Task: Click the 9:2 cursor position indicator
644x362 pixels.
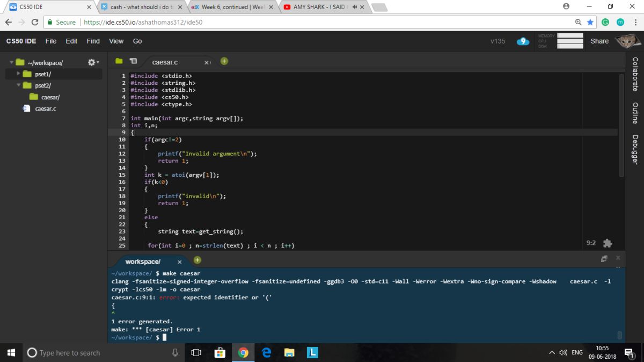Action: 591,243
